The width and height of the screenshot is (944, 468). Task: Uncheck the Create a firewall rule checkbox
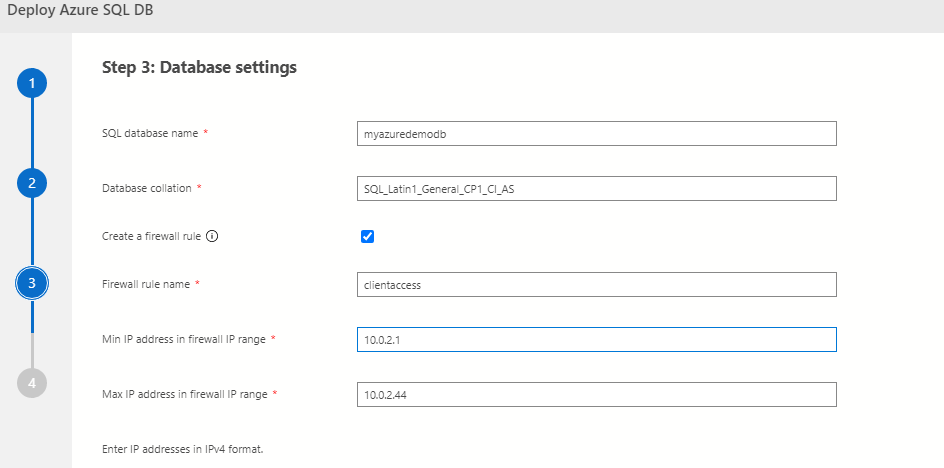(367, 237)
